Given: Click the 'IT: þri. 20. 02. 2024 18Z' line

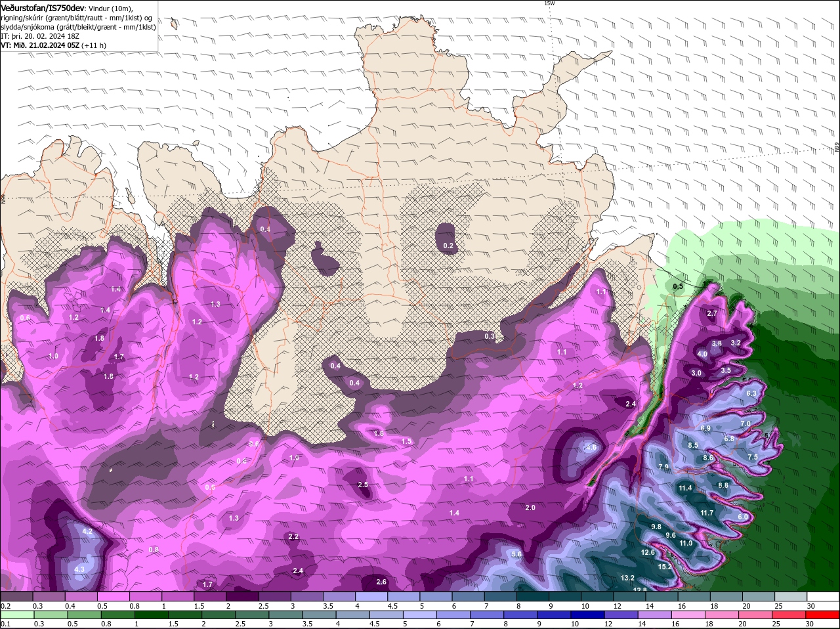Looking at the screenshot, I should click(x=40, y=36).
